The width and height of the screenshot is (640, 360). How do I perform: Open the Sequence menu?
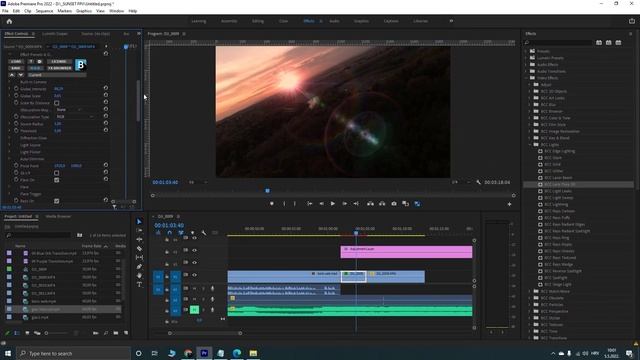pyautogui.click(x=44, y=11)
